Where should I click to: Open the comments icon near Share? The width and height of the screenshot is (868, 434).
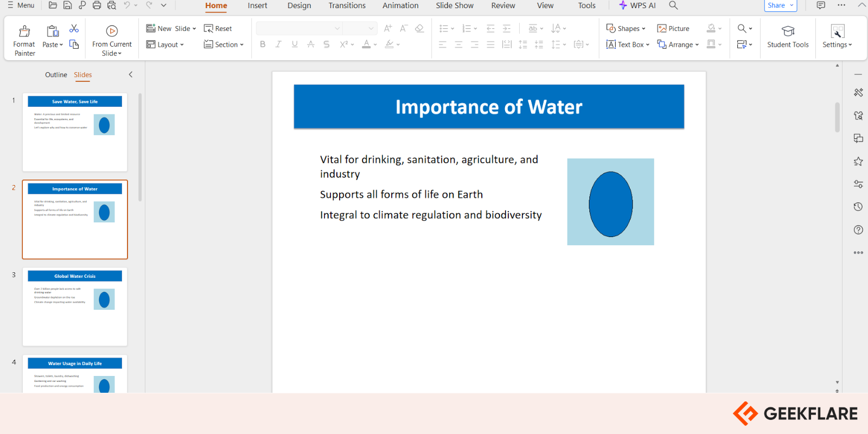[x=821, y=5]
